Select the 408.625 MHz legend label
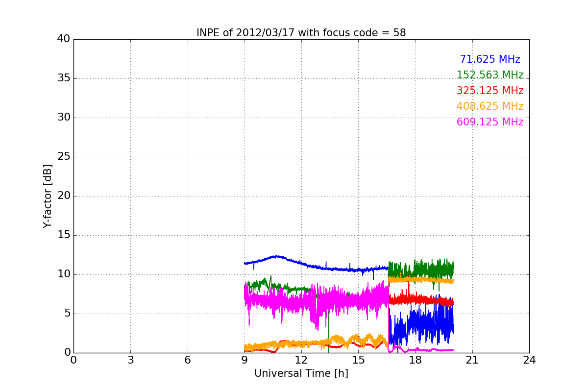Screen dimensions: 588x392 pyautogui.click(x=490, y=106)
